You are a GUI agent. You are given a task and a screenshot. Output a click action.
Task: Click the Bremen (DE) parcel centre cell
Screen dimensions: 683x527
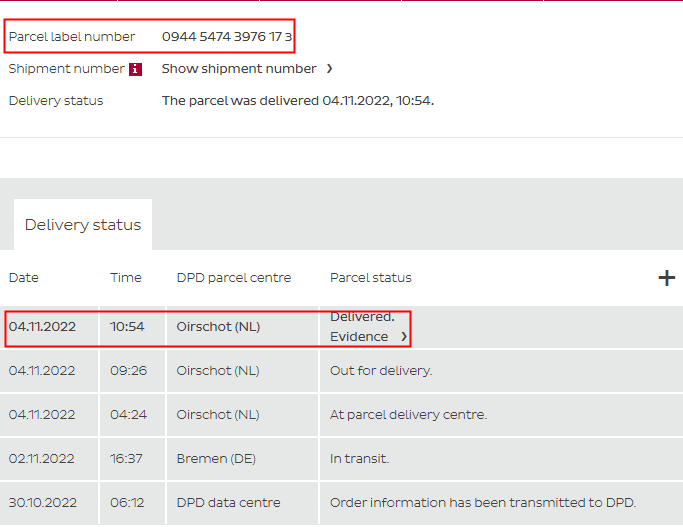217,459
